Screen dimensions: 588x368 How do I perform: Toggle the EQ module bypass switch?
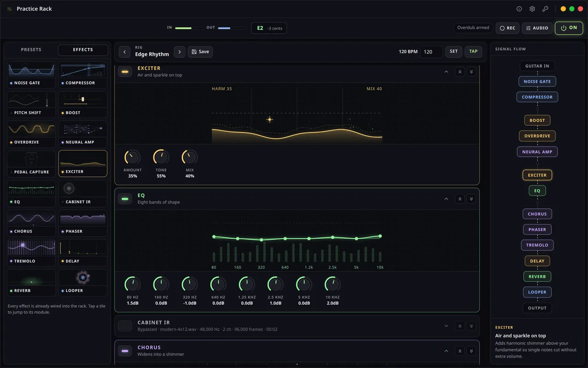(x=125, y=199)
